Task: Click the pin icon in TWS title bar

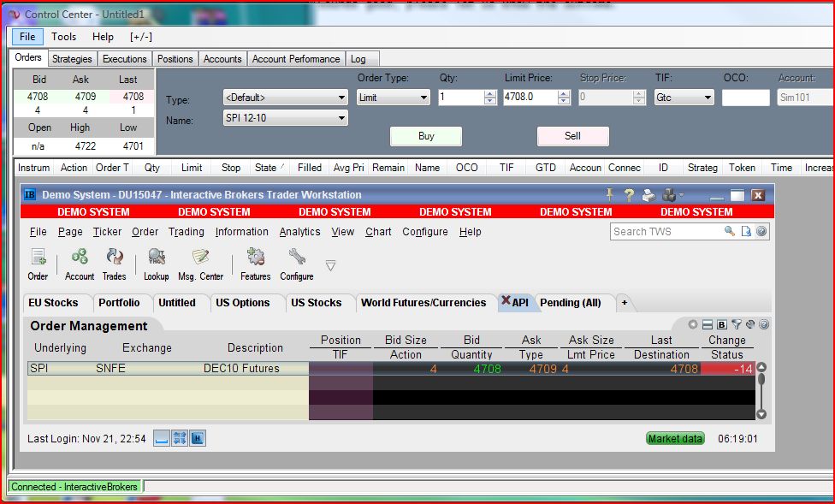Action: (610, 195)
